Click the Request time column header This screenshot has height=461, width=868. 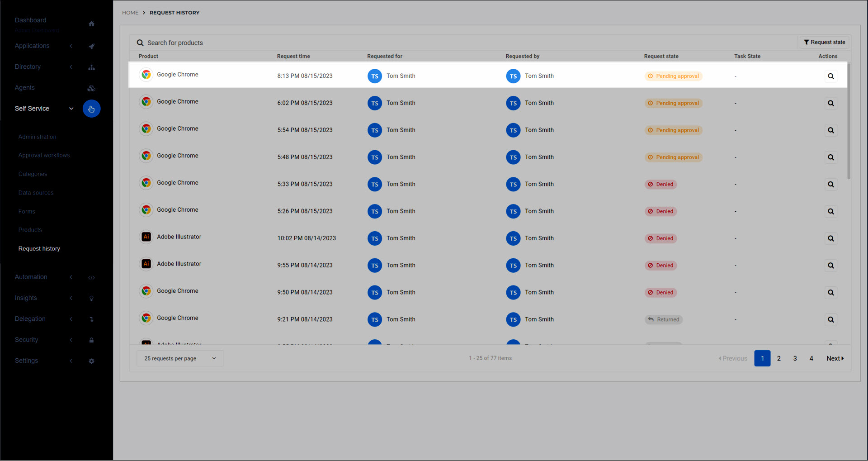[x=293, y=56]
